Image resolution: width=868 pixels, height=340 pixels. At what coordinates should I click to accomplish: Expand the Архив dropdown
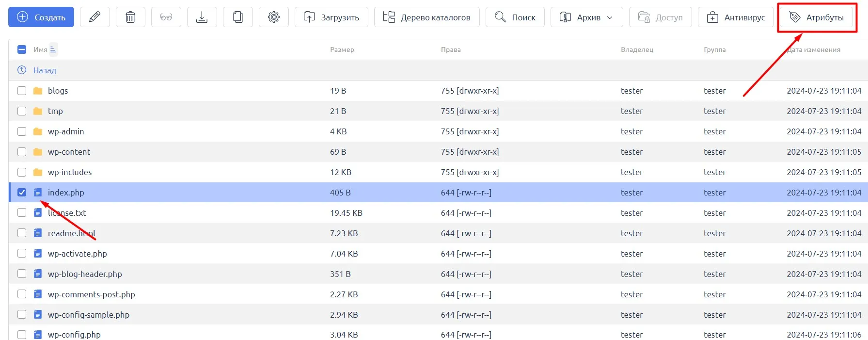(587, 17)
